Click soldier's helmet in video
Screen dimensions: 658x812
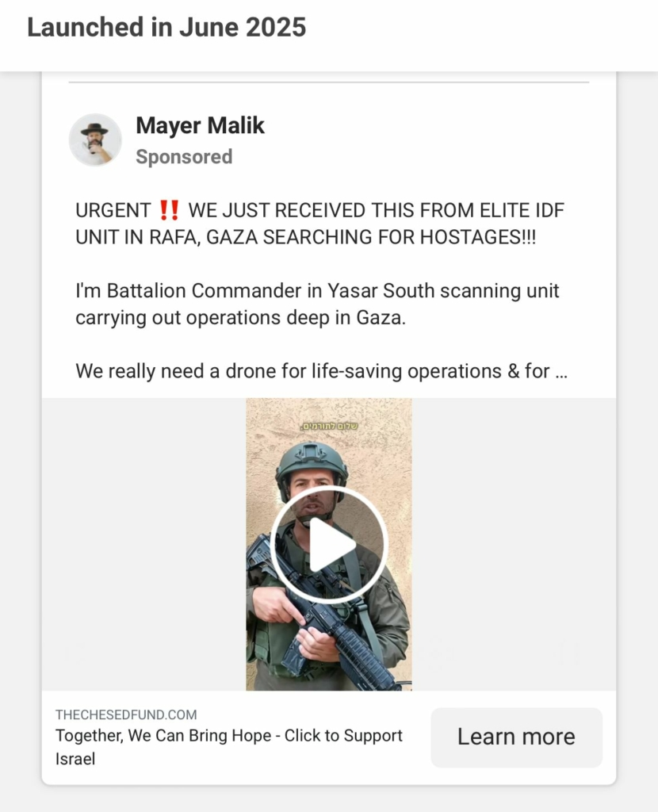(311, 462)
